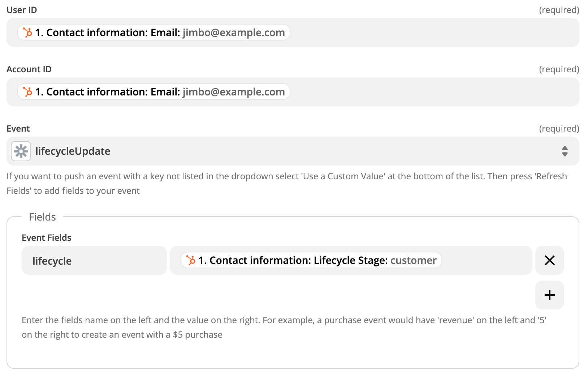588x376 pixels.
Task: Click the HubSpot icon in the Account ID pill
Action: [27, 91]
